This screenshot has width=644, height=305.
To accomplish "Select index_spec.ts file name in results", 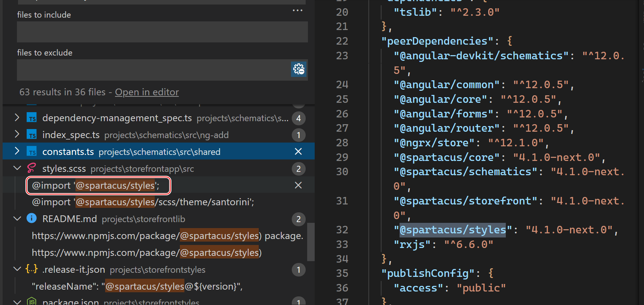I will 71,135.
